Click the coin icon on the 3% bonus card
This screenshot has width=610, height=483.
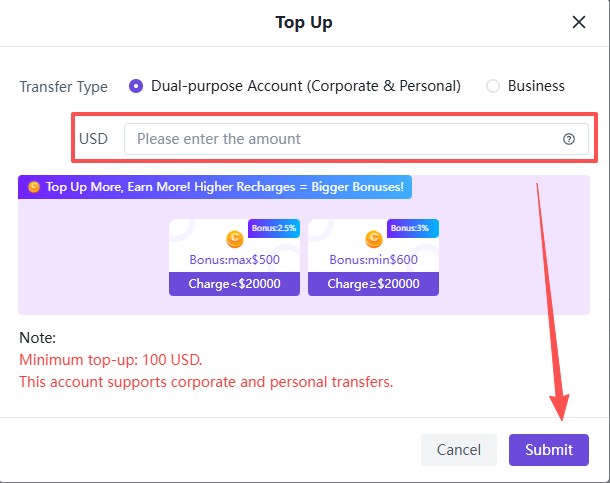(374, 239)
